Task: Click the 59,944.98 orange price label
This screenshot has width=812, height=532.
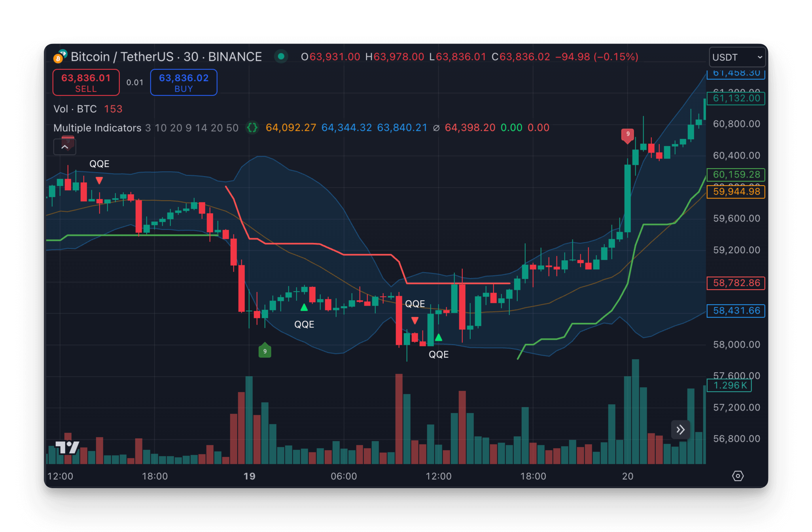Action: pos(736,192)
